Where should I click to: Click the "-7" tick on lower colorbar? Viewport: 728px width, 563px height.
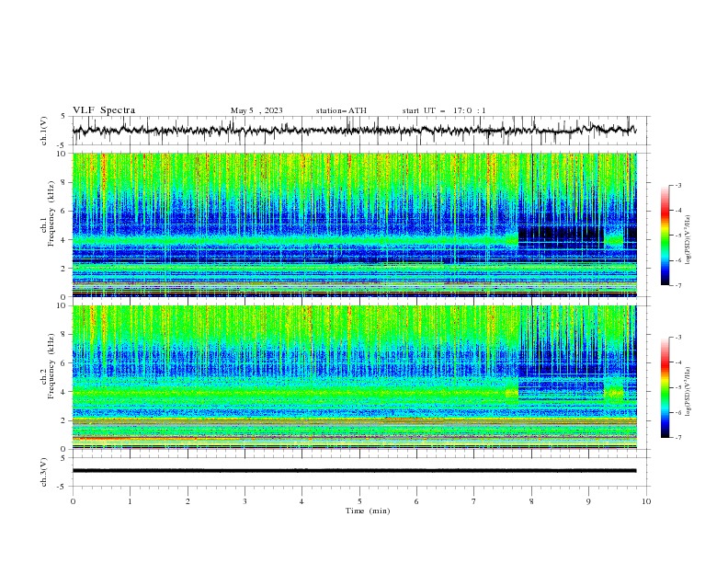(x=677, y=437)
